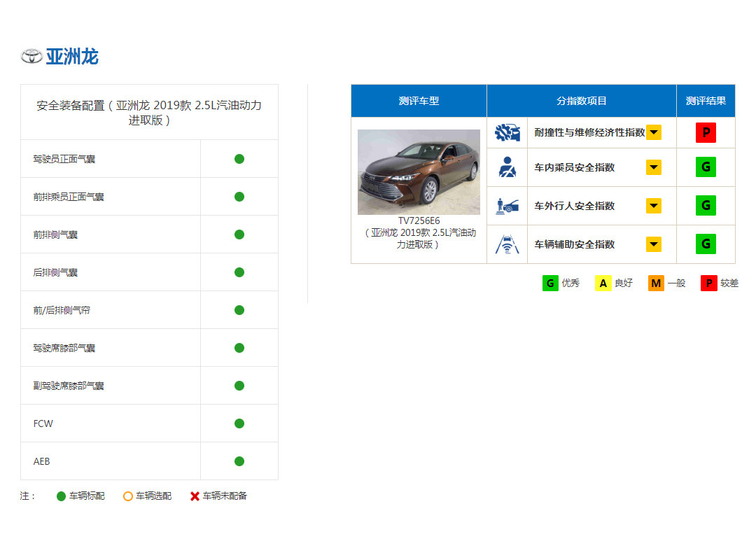Click the 测评结果 column header
756x560 pixels.
(706, 101)
